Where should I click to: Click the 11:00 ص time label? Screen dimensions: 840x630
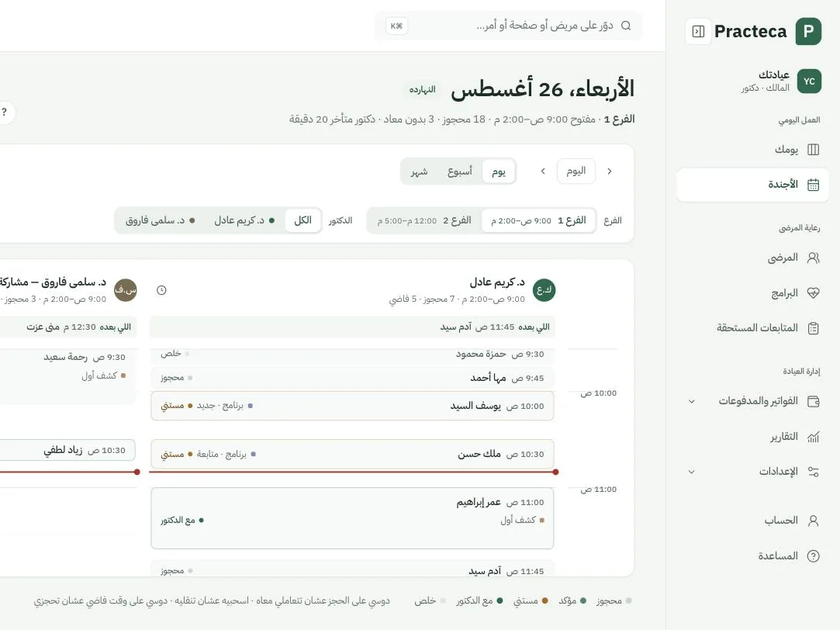pyautogui.click(x=598, y=490)
